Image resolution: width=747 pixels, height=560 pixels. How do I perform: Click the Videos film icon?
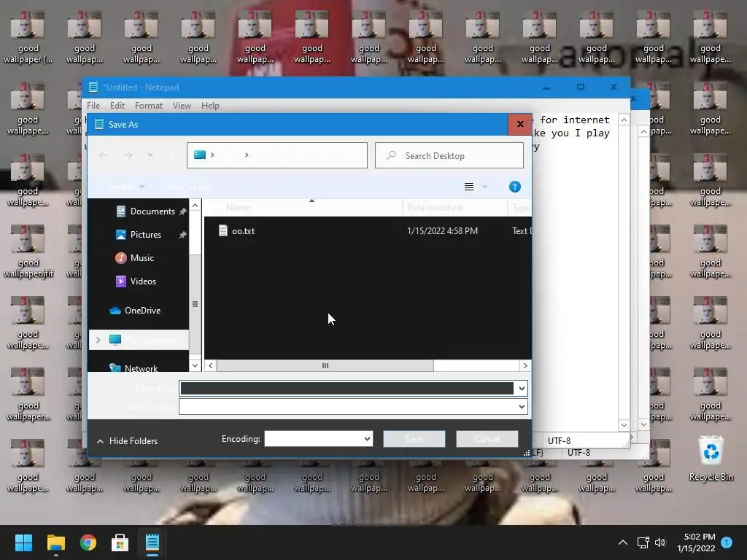(x=121, y=281)
